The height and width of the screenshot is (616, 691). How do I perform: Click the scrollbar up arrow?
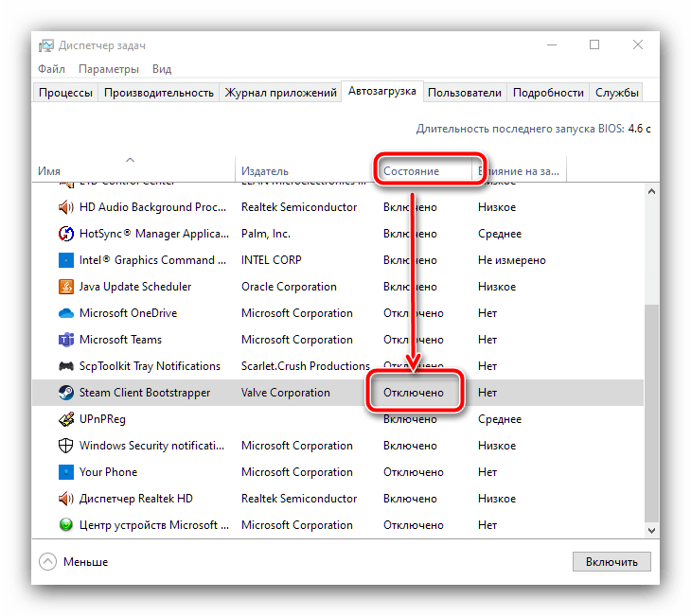(x=651, y=192)
